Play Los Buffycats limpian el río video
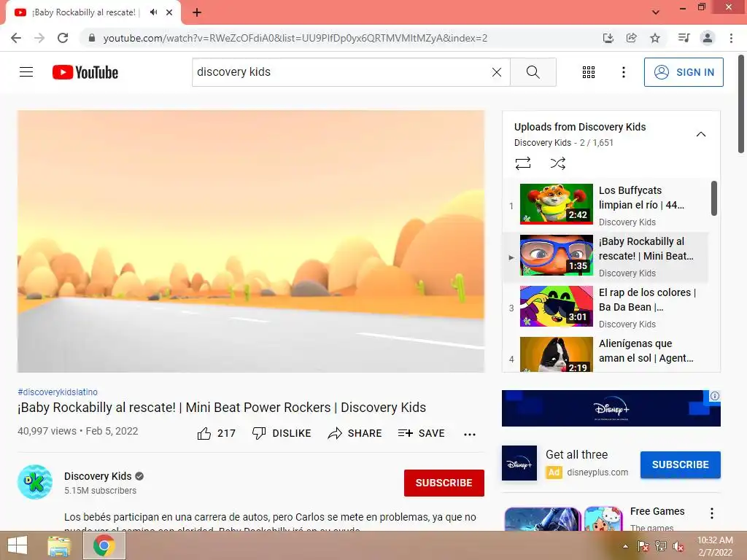Image resolution: width=747 pixels, height=560 pixels. (557, 204)
